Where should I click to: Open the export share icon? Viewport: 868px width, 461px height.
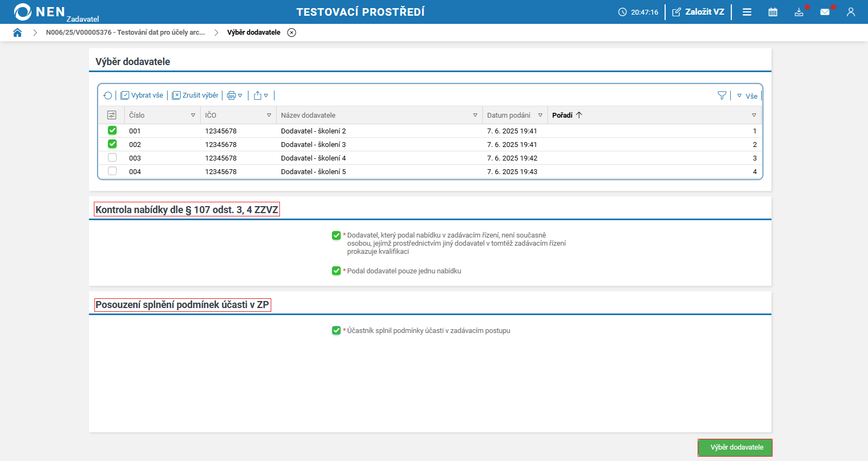pos(260,95)
